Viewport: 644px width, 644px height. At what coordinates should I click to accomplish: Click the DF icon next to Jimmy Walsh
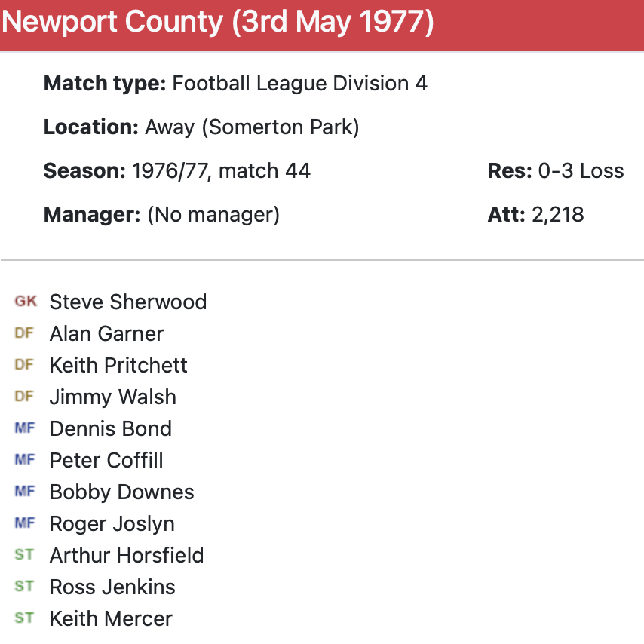pyautogui.click(x=25, y=397)
